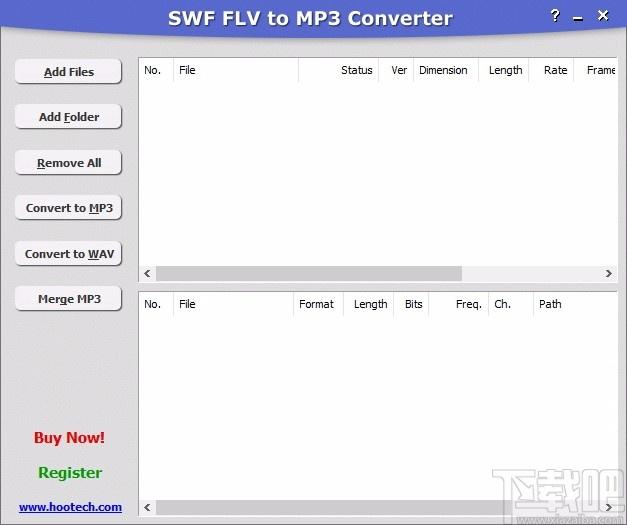Open the Add Folder dialog
Image resolution: width=627 pixels, height=525 pixels.
tap(68, 117)
